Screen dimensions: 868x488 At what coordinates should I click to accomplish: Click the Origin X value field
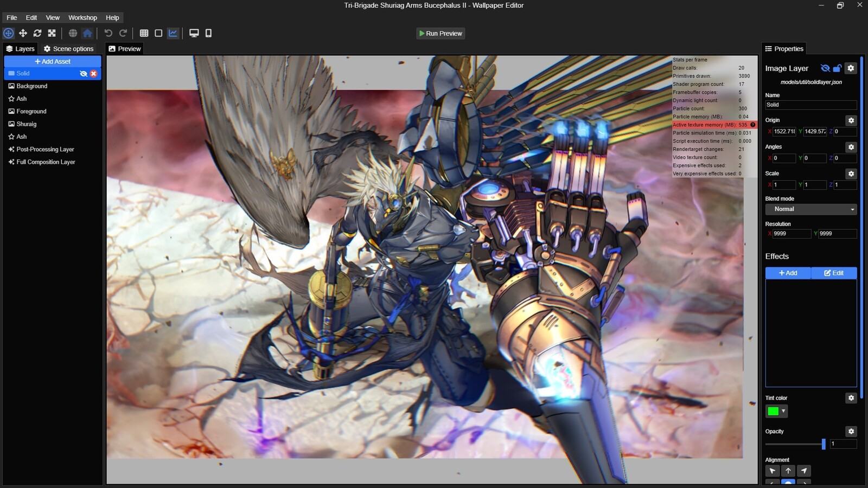(784, 132)
